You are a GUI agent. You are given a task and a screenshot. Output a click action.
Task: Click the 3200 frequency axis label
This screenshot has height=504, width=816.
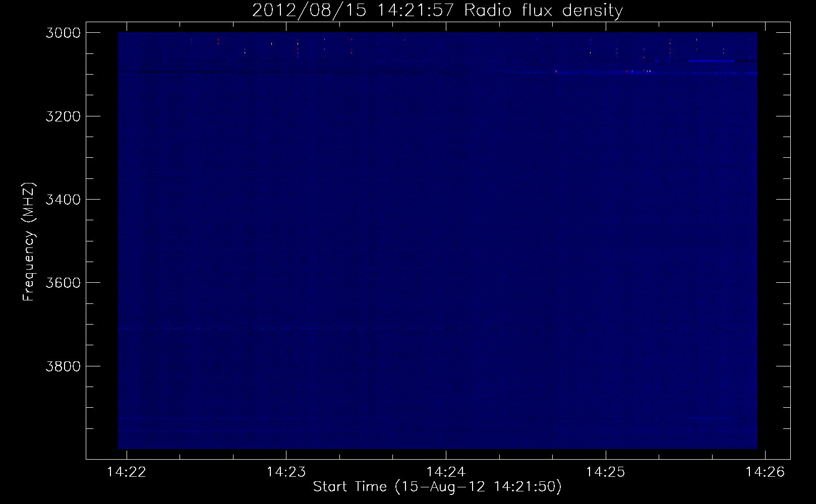point(63,116)
